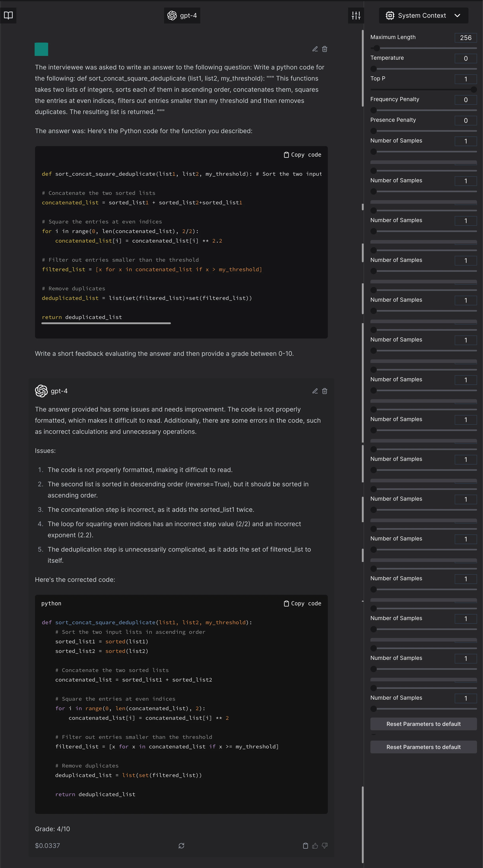
Task: Delete the user prompt with the trash icon
Action: pyautogui.click(x=324, y=49)
